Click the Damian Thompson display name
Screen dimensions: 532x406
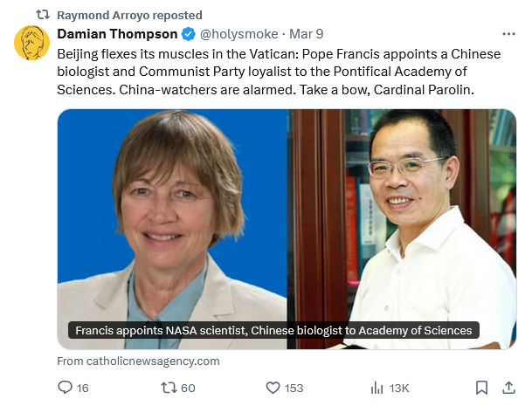coord(117,35)
